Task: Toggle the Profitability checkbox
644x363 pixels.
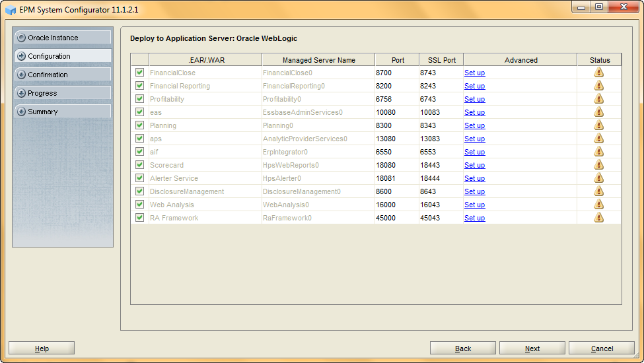Action: click(139, 99)
